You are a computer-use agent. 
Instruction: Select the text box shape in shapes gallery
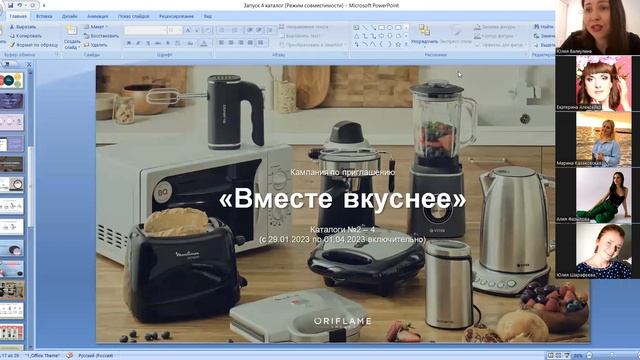(x=356, y=27)
